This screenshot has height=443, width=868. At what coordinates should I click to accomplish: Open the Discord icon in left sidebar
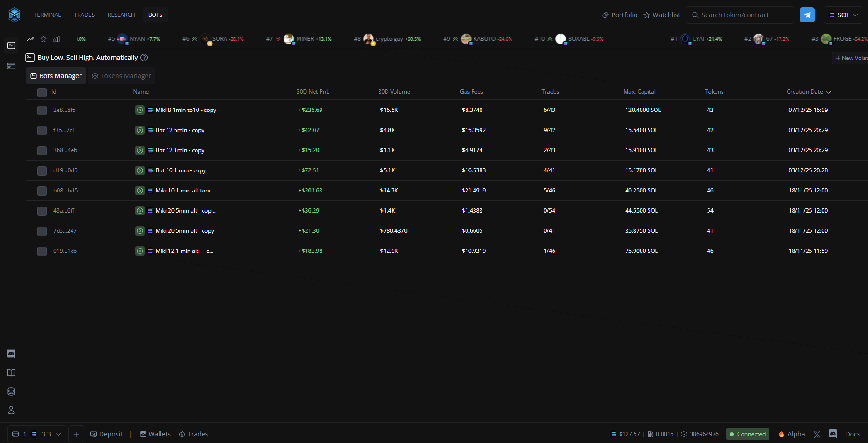tap(11, 354)
